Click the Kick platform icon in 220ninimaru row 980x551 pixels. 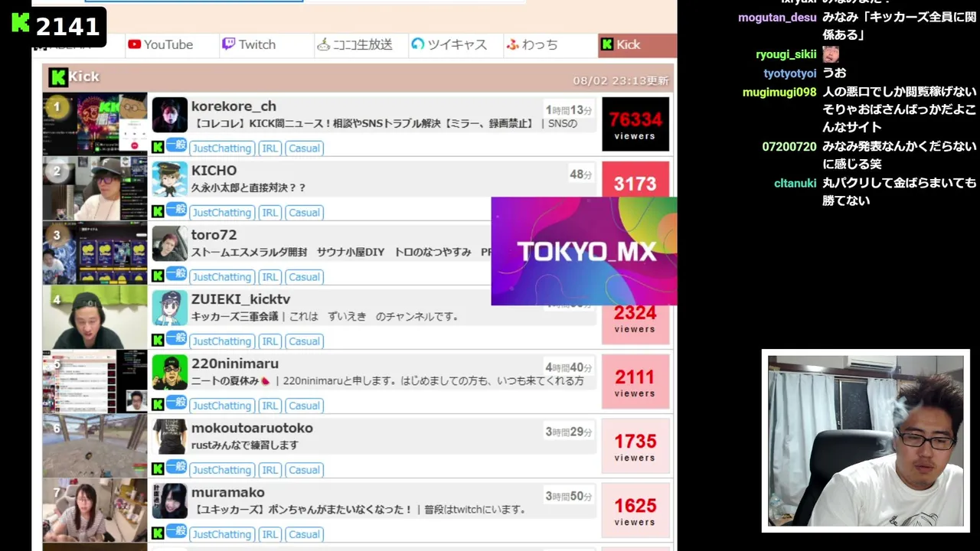158,405
